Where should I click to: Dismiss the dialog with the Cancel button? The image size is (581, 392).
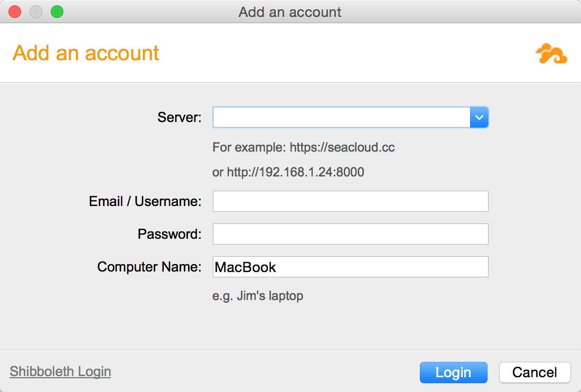pos(535,372)
